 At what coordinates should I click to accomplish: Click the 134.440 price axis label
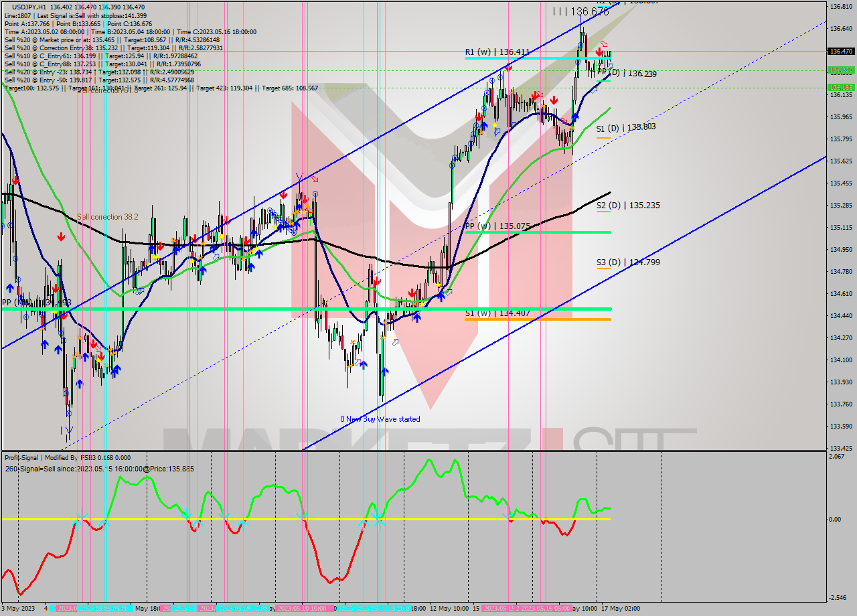(841, 315)
